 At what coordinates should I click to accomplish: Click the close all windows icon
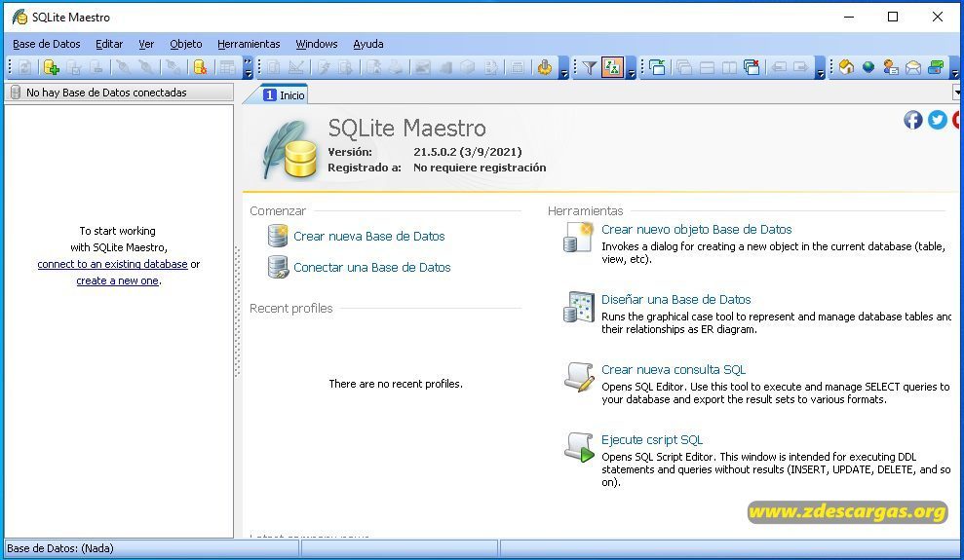(x=752, y=67)
